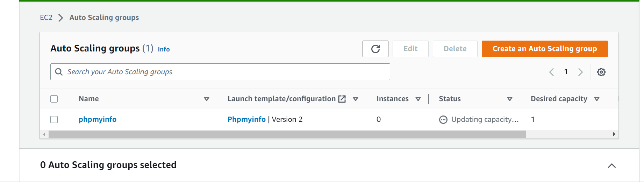The image size is (644, 182).
Task: Click breadcrumb chevron after EC2
Action: (61, 18)
